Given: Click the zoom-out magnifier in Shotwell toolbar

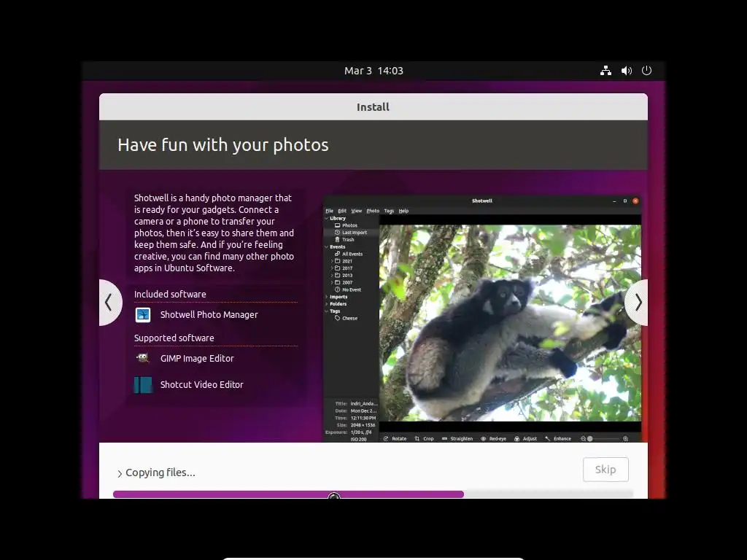Looking at the screenshot, I should pos(583,438).
